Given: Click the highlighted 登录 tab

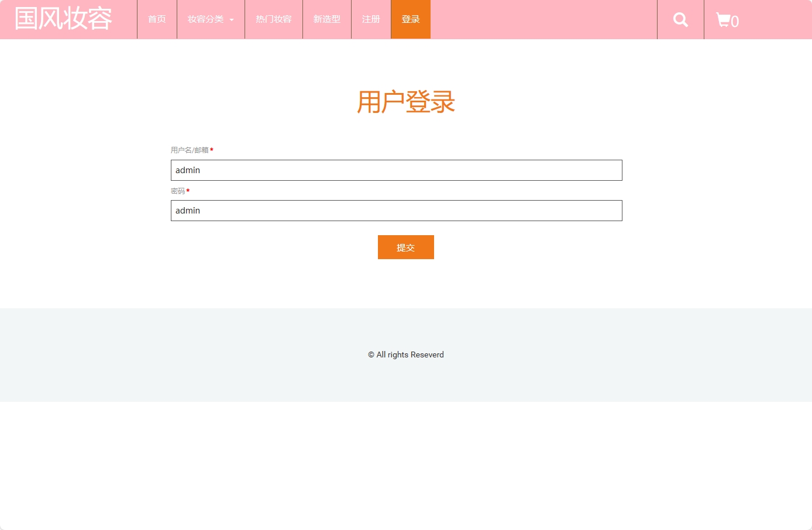Looking at the screenshot, I should (x=411, y=19).
